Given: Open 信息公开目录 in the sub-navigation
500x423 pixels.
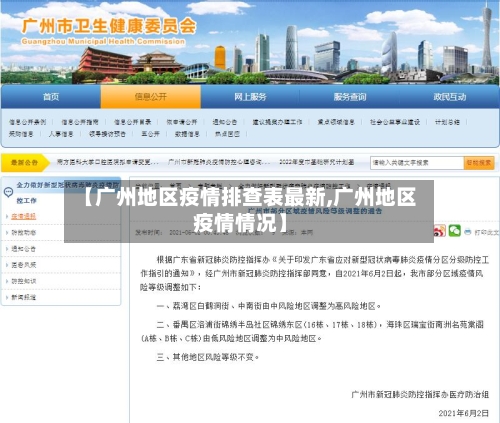Looking at the screenshot, I should coord(132,122).
